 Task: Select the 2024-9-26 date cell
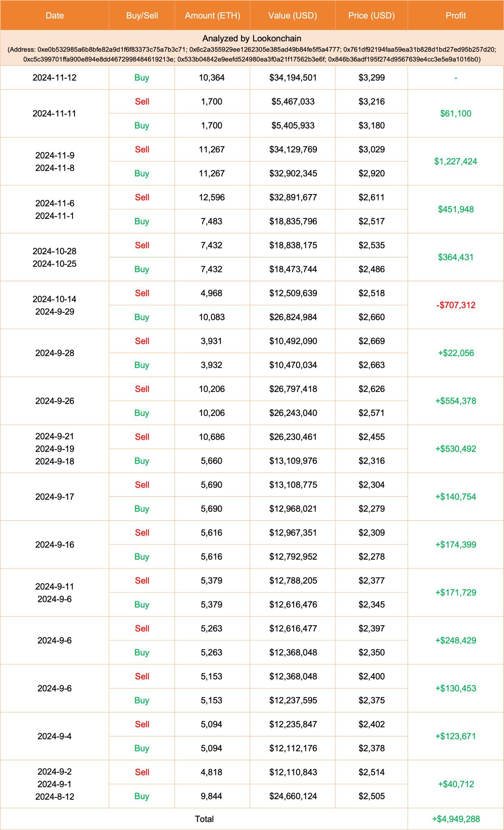pos(55,401)
